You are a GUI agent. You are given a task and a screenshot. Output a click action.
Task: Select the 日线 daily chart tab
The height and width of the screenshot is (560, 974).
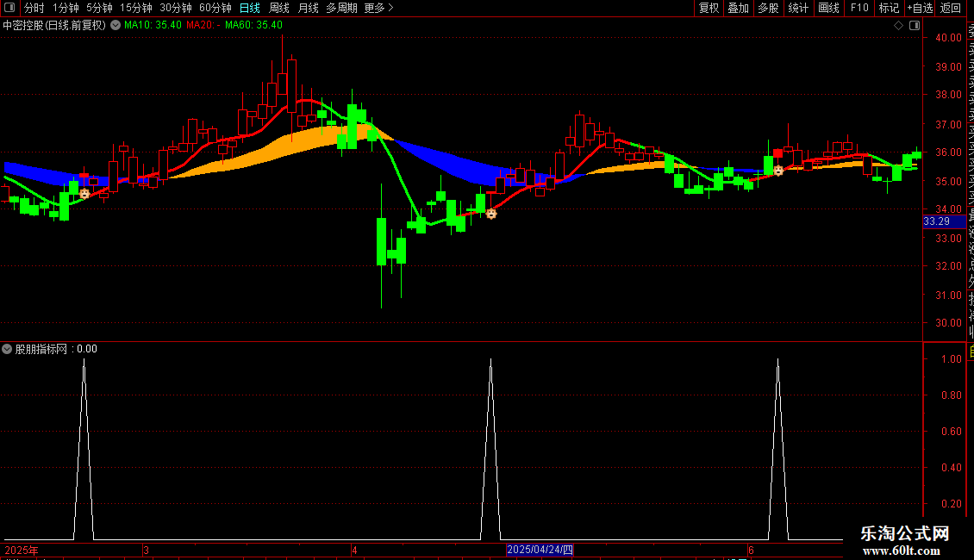pos(250,8)
